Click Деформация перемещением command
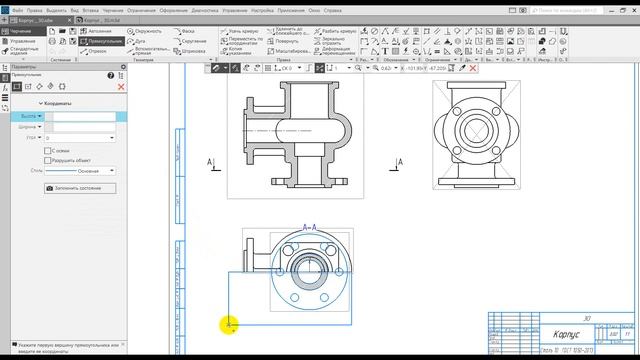640x360 pixels. pyautogui.click(x=334, y=51)
